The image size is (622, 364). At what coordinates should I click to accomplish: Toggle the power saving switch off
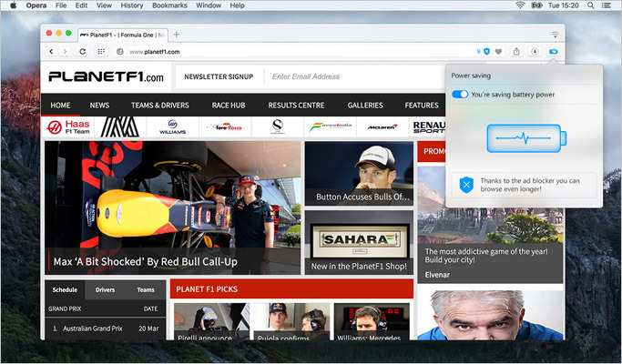tap(460, 95)
